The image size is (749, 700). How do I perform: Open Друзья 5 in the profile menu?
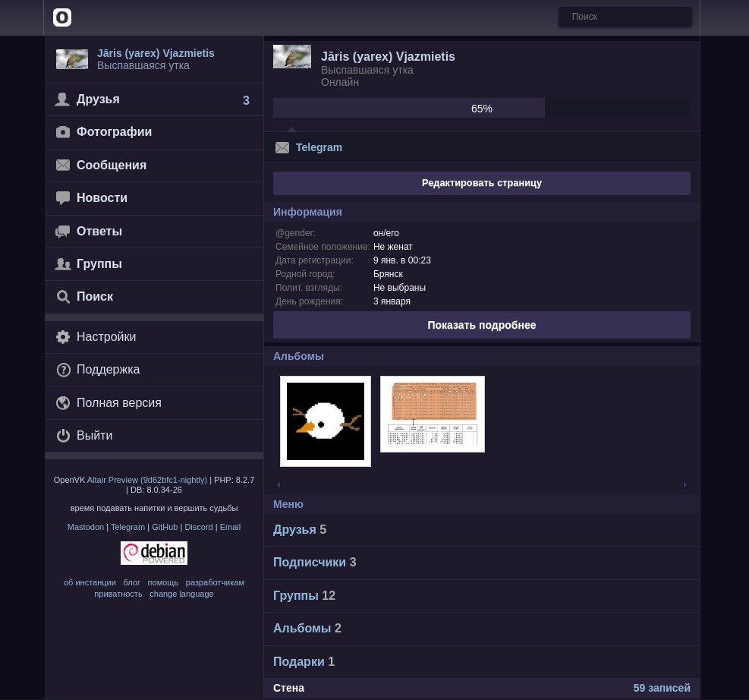(481, 530)
